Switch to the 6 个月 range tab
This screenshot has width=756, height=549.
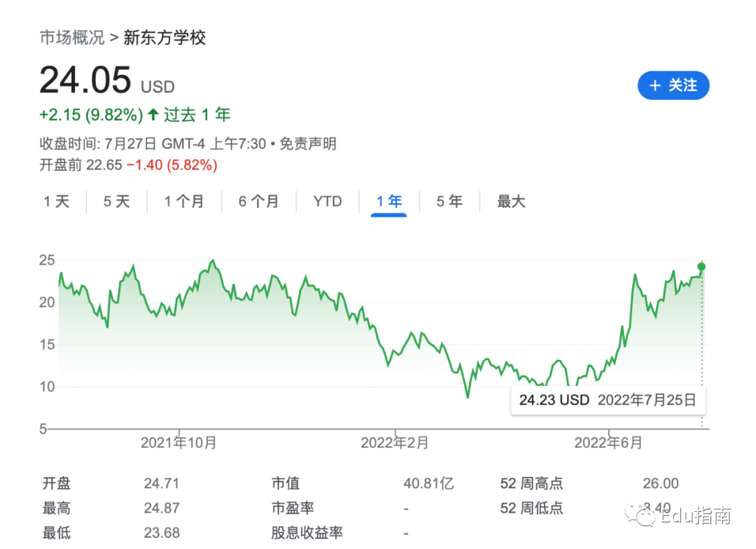pos(259,201)
